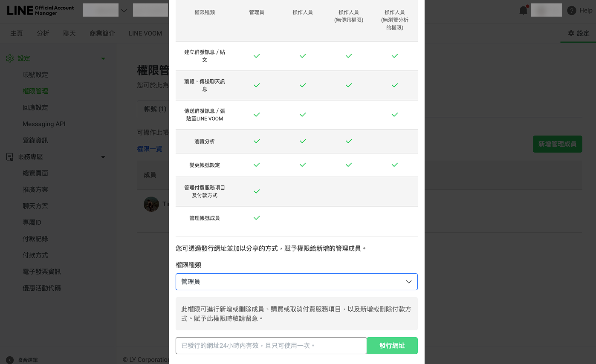Open 登錄資訊 in the sidebar
The height and width of the screenshot is (364, 596).
point(35,140)
